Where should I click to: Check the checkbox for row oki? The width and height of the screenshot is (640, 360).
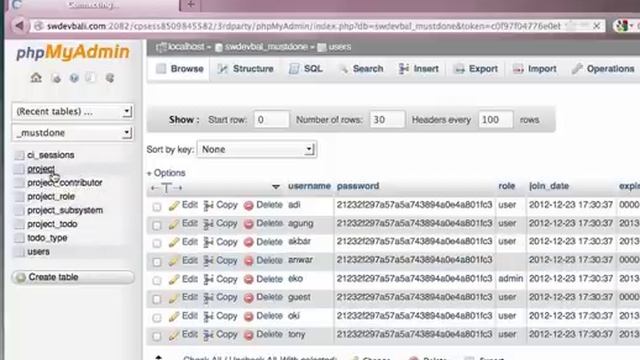pyautogui.click(x=157, y=317)
